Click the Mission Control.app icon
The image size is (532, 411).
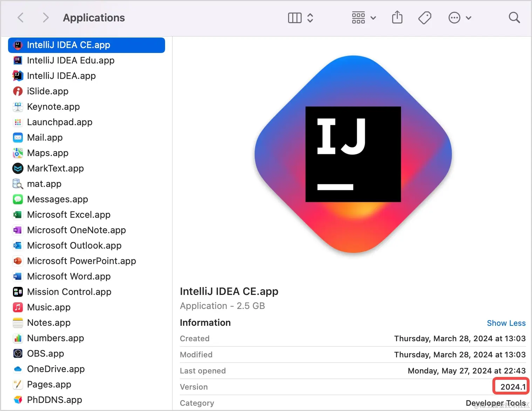[x=18, y=292]
